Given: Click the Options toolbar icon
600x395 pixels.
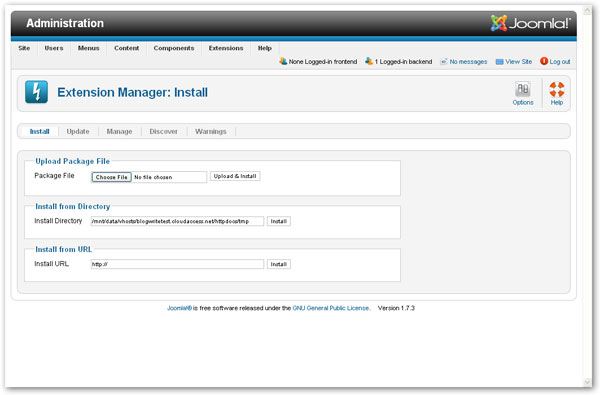Looking at the screenshot, I should [522, 90].
